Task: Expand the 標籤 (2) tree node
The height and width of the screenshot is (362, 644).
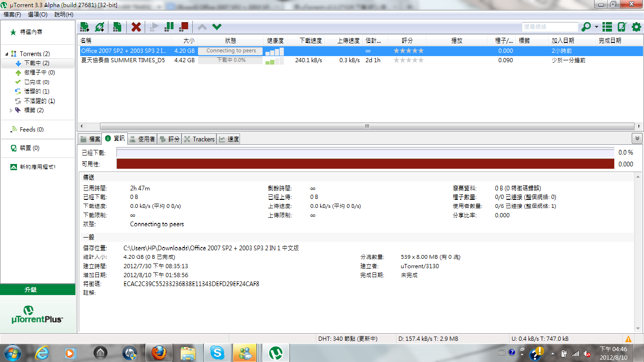Action: [x=11, y=110]
